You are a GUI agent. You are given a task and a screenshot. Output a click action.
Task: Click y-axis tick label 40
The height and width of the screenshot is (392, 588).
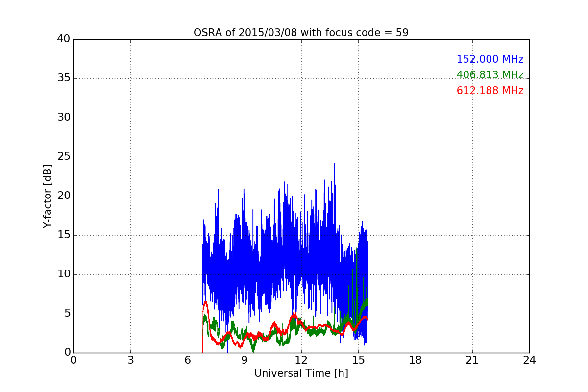(x=64, y=39)
